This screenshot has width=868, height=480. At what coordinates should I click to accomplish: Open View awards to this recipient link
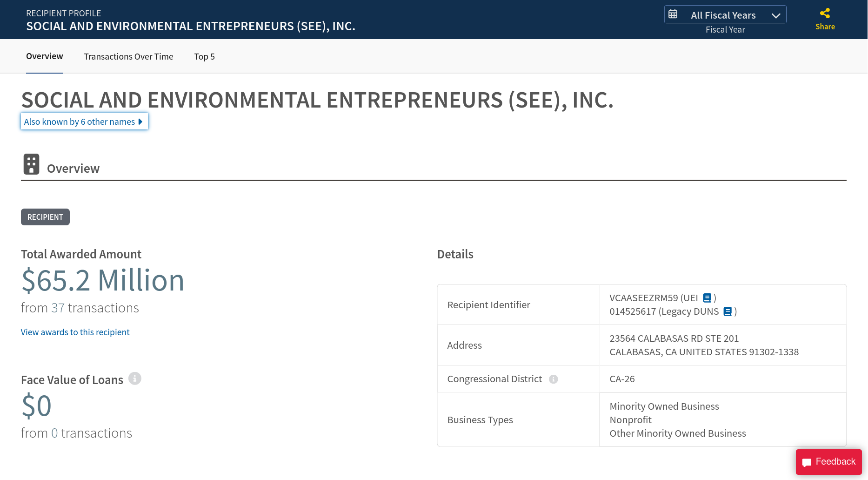pyautogui.click(x=75, y=332)
